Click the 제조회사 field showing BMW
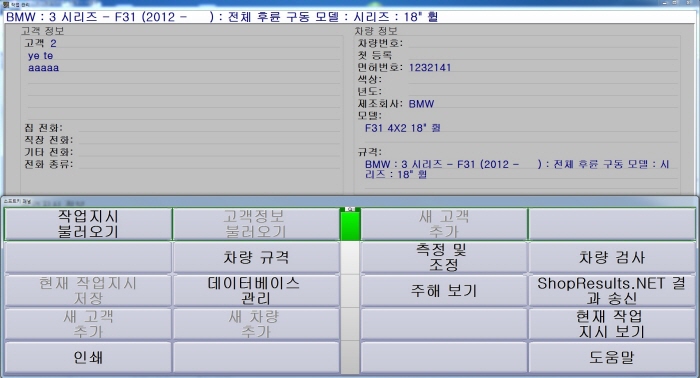The height and width of the screenshot is (378, 700). (542, 104)
